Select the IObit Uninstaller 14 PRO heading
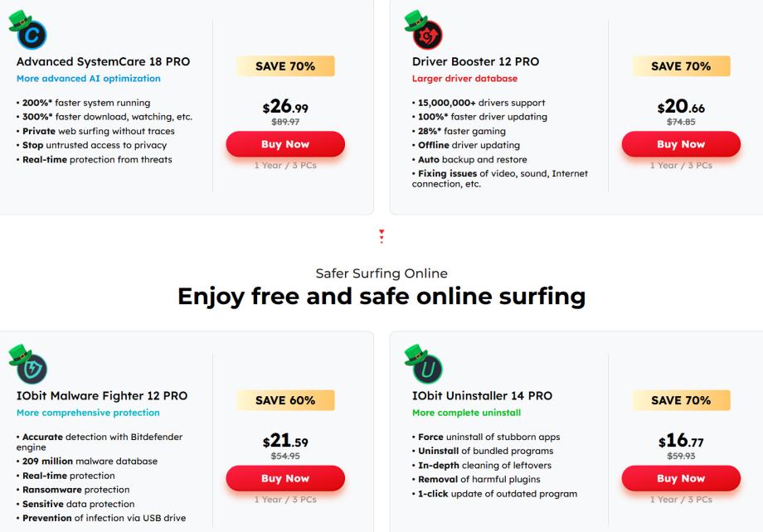This screenshot has width=763, height=532. [x=482, y=395]
